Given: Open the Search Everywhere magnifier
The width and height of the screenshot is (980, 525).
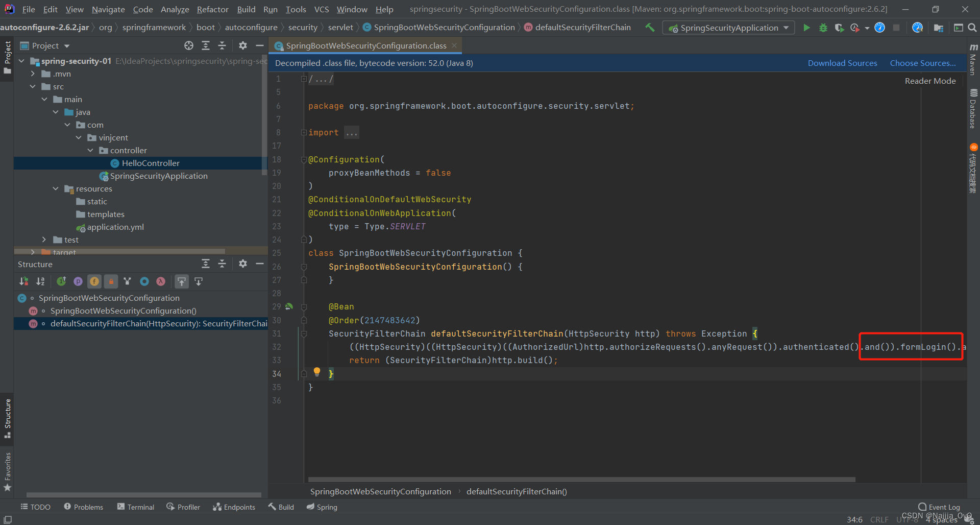Looking at the screenshot, I should [x=973, y=28].
